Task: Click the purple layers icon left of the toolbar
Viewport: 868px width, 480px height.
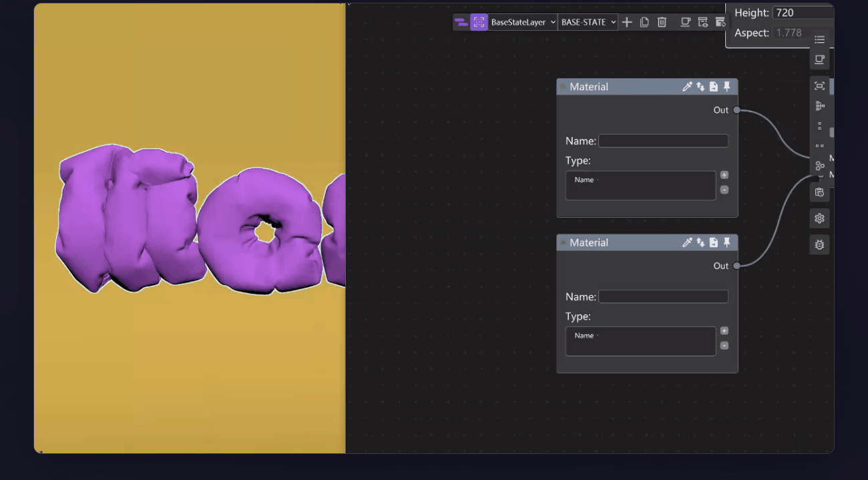Action: [x=461, y=22]
